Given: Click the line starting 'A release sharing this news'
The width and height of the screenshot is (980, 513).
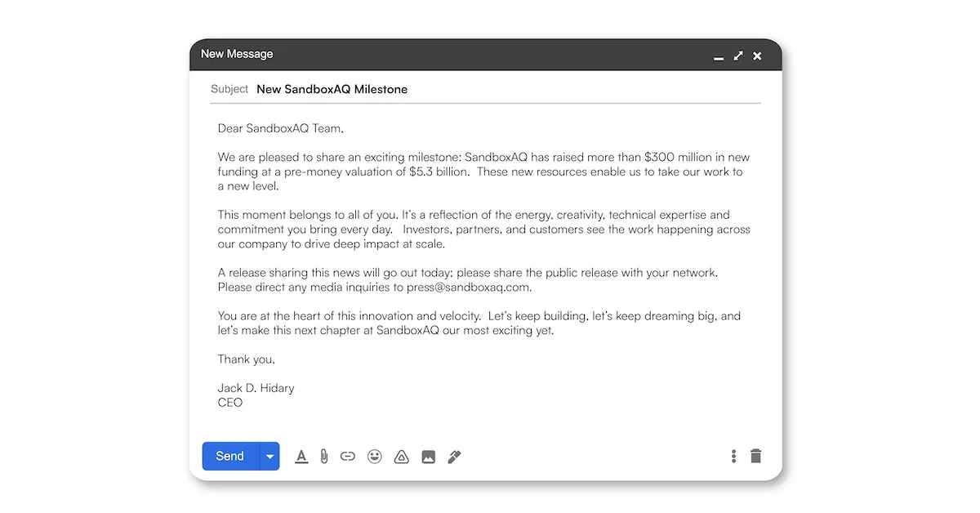Looking at the screenshot, I should tap(468, 273).
